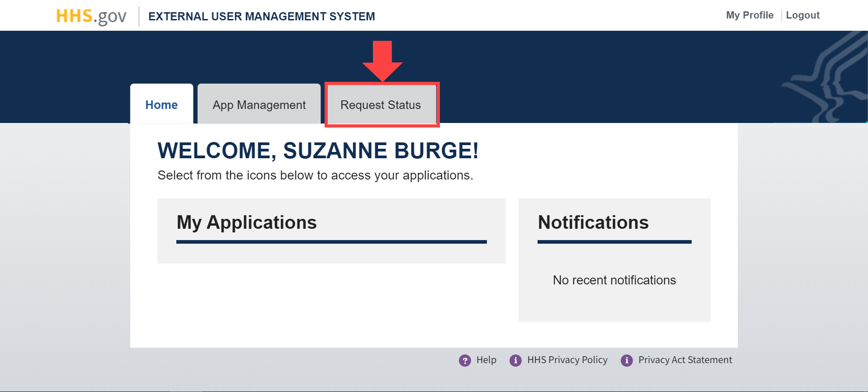Open the Privacy Act Statement link text

coord(685,360)
